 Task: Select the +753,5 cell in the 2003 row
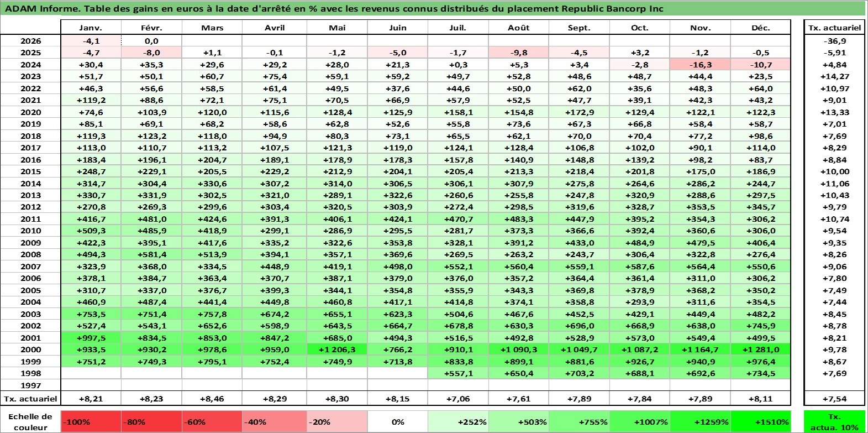pos(91,314)
